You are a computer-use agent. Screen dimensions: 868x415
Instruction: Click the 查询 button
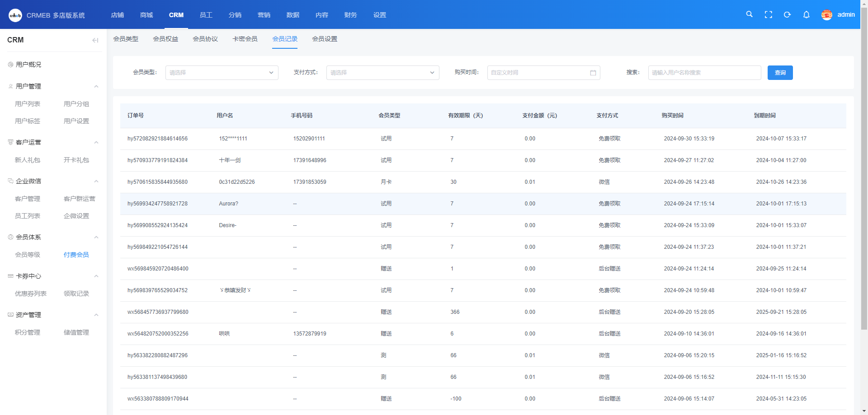pyautogui.click(x=780, y=73)
